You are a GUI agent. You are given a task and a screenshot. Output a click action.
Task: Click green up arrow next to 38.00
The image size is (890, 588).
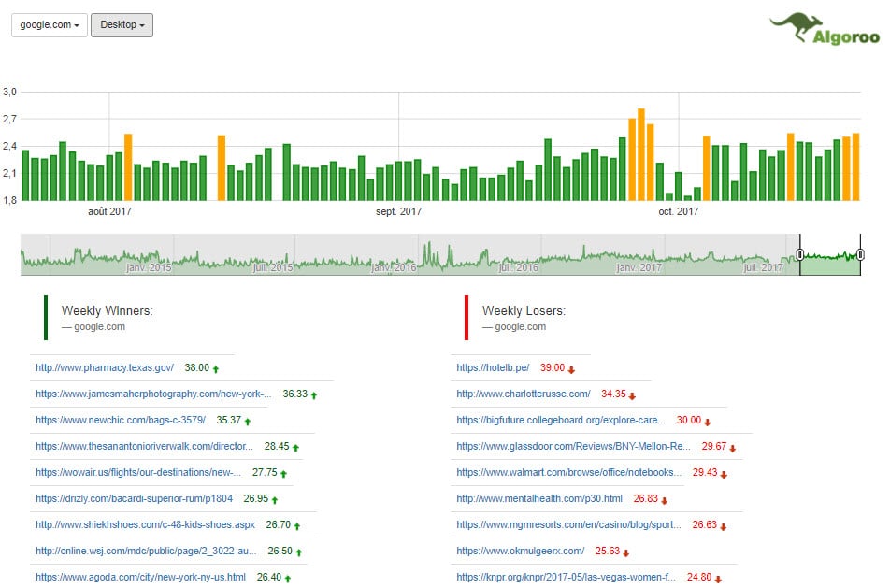pyautogui.click(x=216, y=369)
